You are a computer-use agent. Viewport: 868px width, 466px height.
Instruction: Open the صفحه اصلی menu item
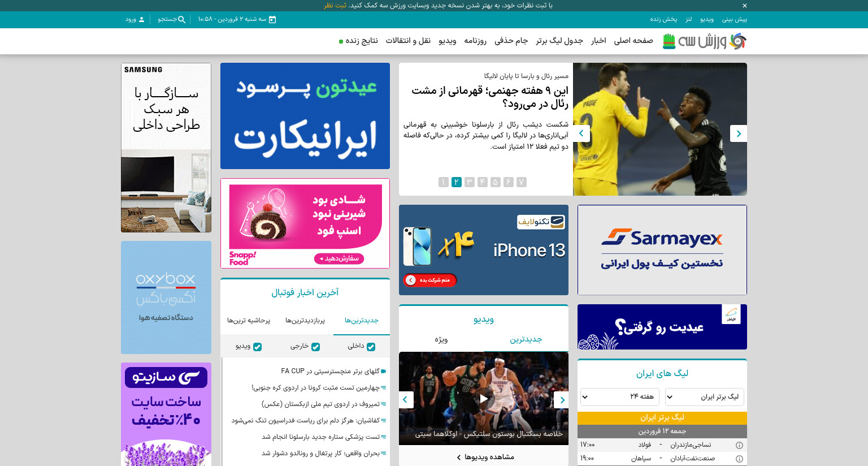(633, 41)
